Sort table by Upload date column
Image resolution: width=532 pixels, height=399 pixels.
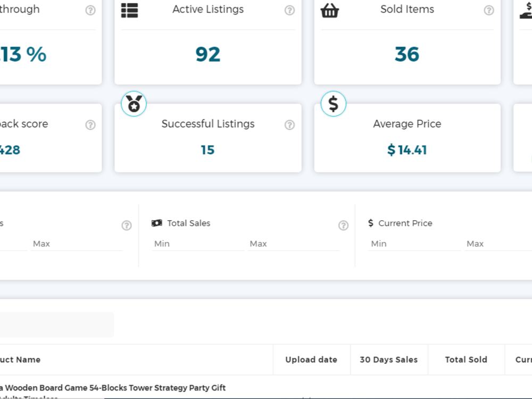coord(311,360)
